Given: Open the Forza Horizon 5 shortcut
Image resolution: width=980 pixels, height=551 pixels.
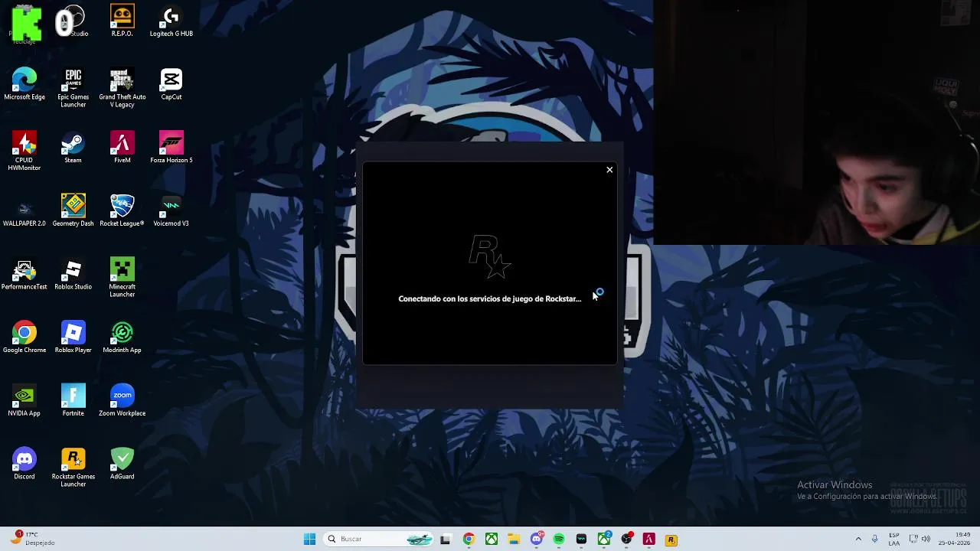Looking at the screenshot, I should [171, 148].
